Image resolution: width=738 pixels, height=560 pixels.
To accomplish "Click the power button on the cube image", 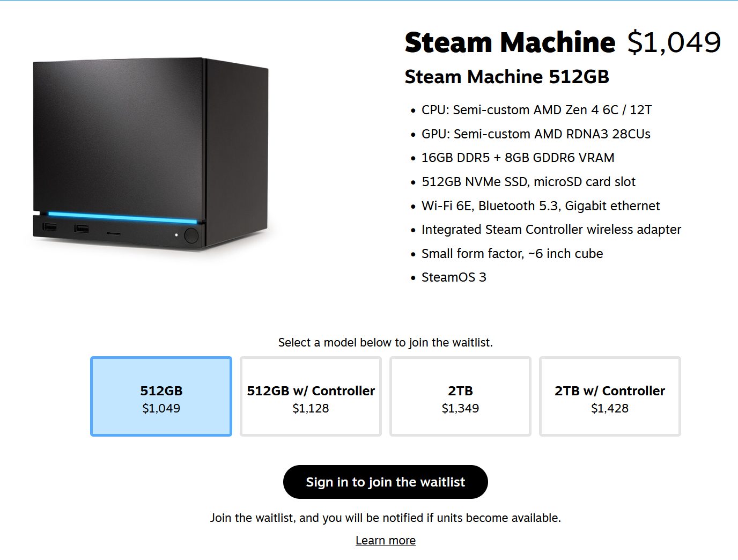I will [x=191, y=235].
